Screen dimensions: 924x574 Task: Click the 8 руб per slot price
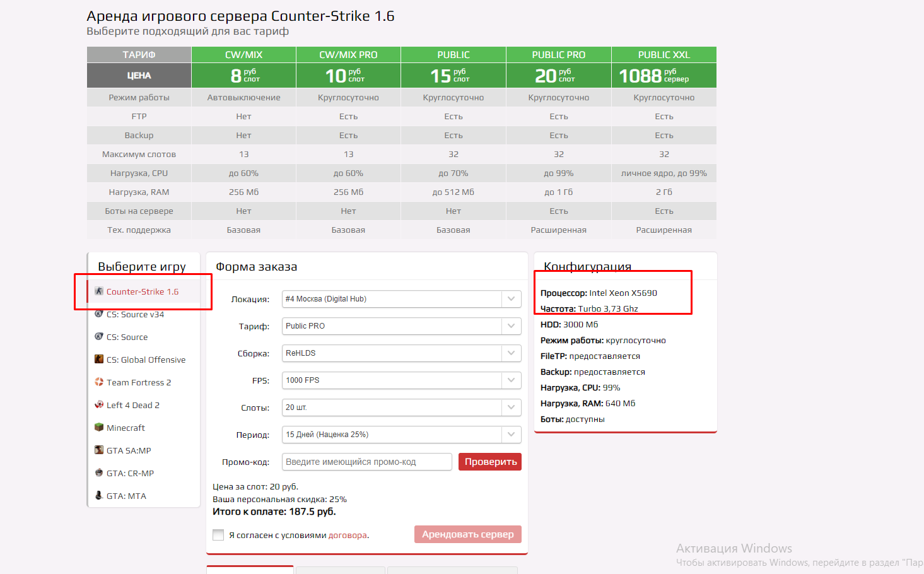pos(245,76)
